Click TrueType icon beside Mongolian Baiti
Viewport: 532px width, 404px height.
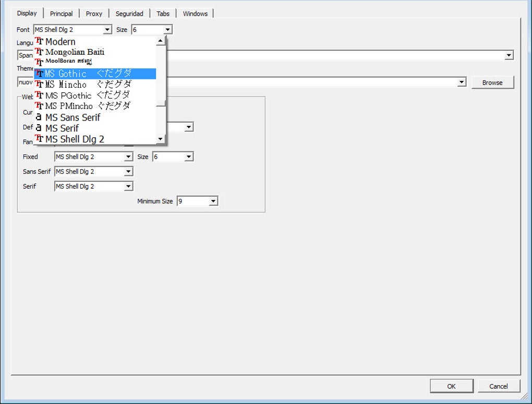(x=39, y=52)
